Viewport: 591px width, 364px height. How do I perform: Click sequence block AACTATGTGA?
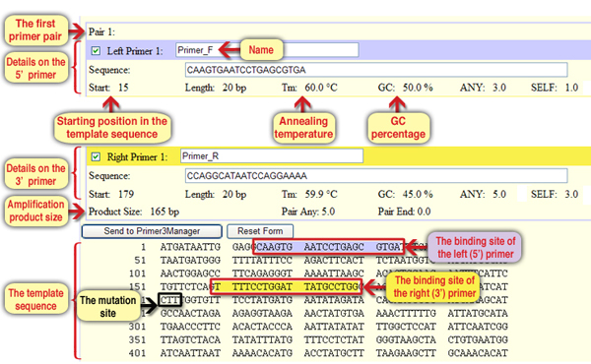(x=334, y=313)
